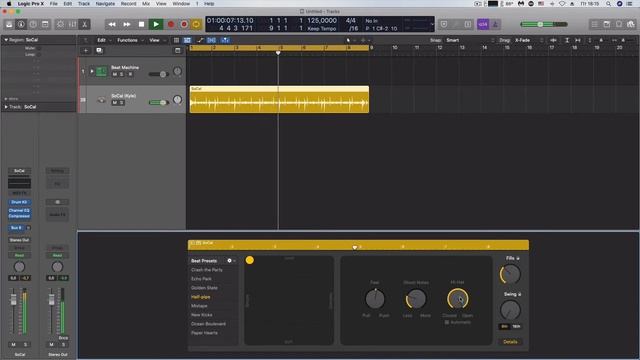Enable the Hi-Hat Automatic checkbox

point(447,322)
